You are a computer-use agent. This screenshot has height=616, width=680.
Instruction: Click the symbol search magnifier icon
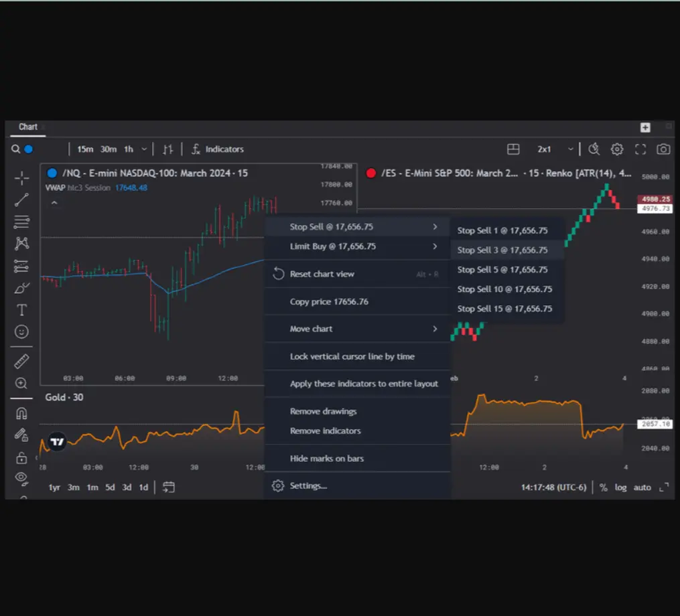pos(15,149)
